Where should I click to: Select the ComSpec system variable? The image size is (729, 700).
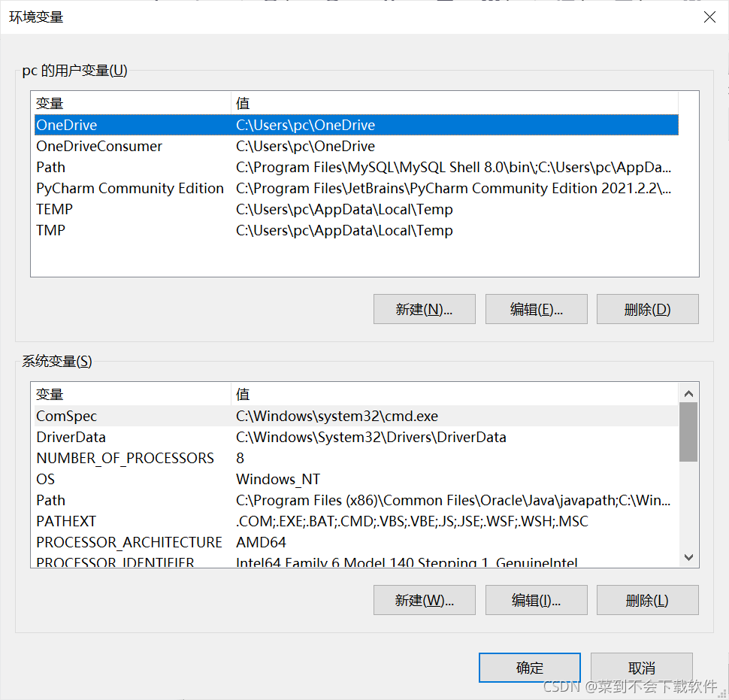tap(356, 416)
